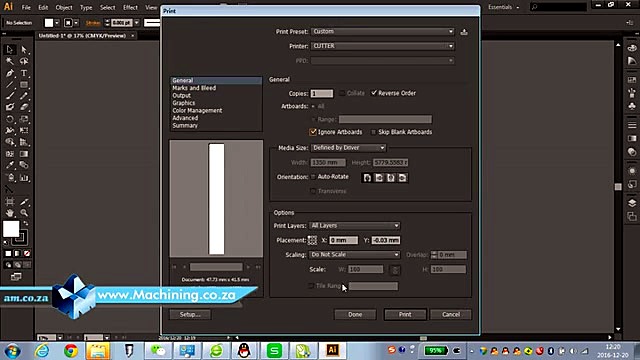This screenshot has height=360, width=640.
Task: Select the Range artboards radio button
Action: coord(313,120)
